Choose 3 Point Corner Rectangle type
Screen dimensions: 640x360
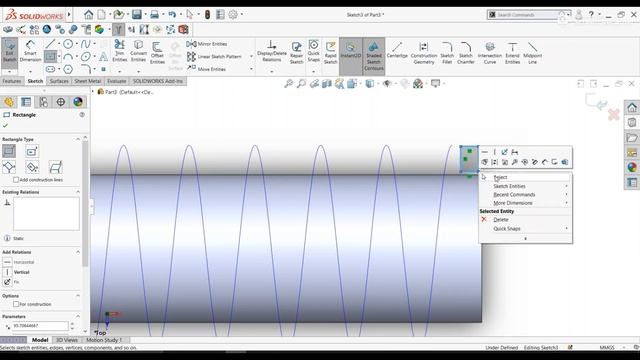9,167
